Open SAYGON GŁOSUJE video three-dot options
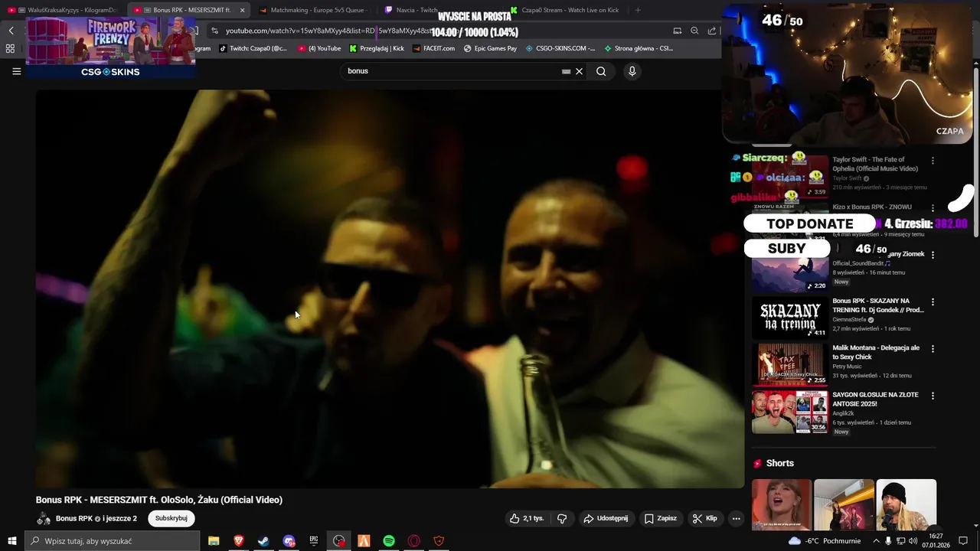Viewport: 980px width, 551px height. 933,396
